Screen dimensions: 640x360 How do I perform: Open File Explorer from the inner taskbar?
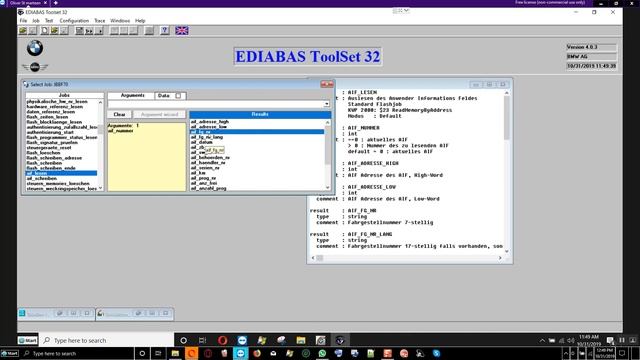[x=301, y=340]
